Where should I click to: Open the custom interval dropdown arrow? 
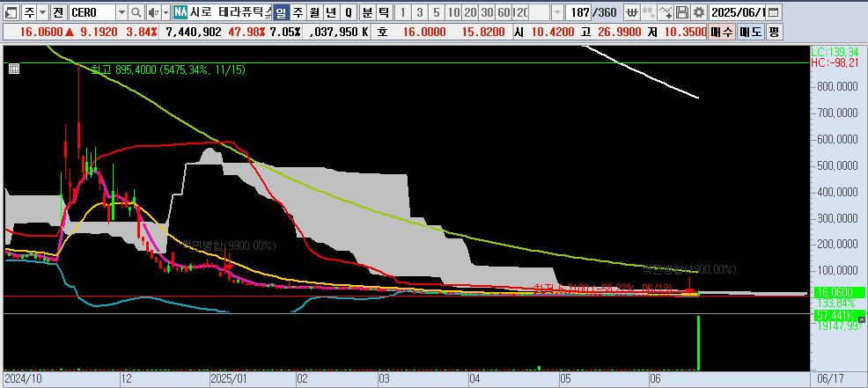click(557, 11)
